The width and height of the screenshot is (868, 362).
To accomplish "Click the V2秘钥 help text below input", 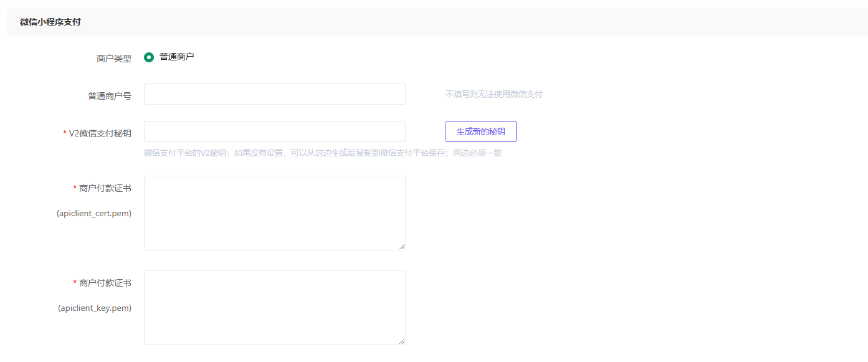I will [x=322, y=153].
